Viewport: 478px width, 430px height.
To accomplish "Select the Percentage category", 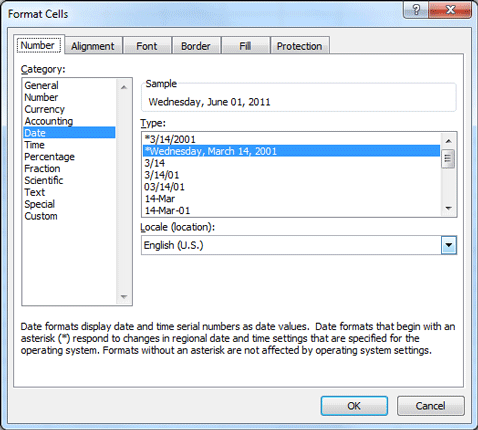I will coord(49,157).
